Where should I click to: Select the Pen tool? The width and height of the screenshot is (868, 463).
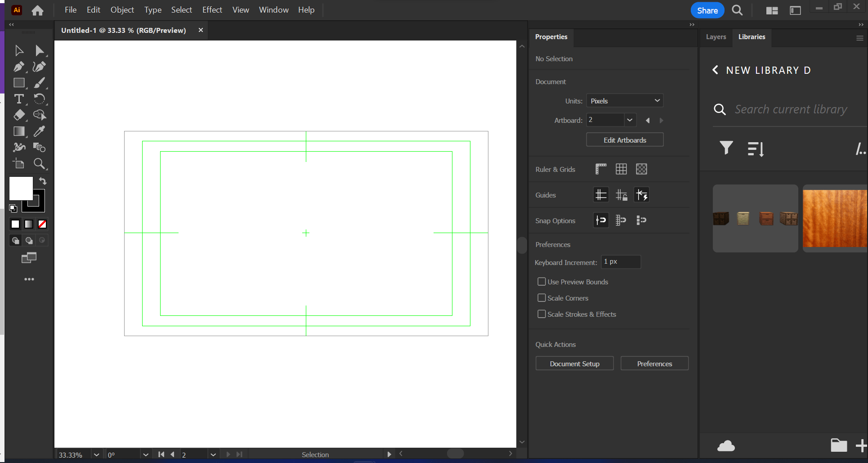pyautogui.click(x=19, y=67)
